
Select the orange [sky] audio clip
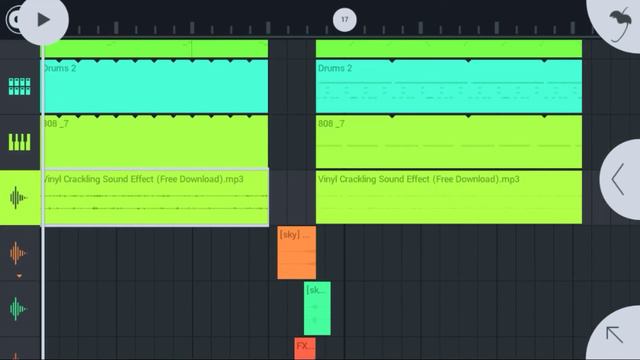(x=296, y=253)
